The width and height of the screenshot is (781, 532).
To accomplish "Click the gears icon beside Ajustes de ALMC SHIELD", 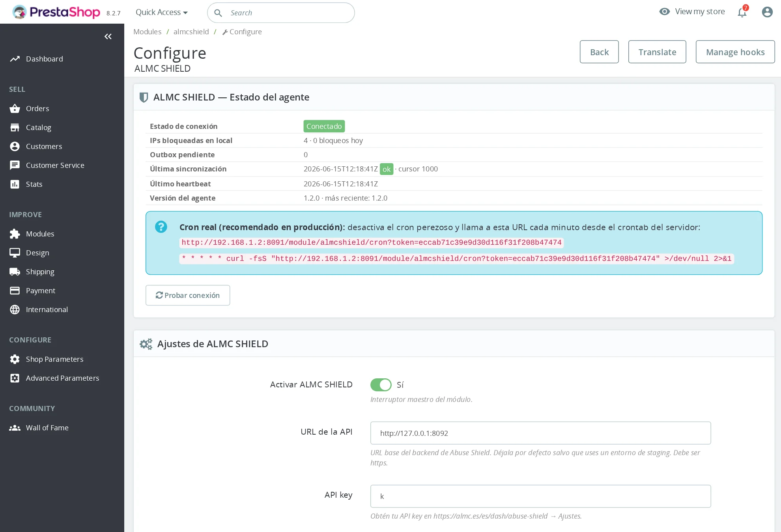I will tap(146, 344).
